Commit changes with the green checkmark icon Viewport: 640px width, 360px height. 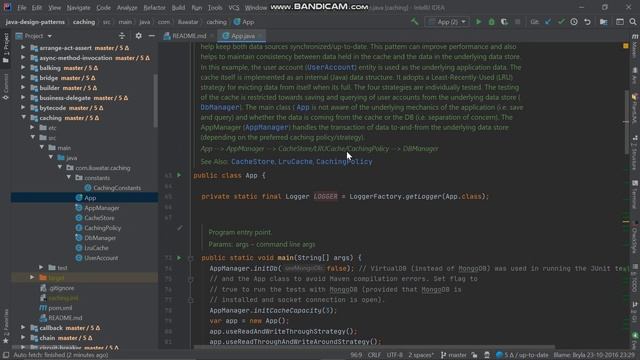(x=561, y=22)
